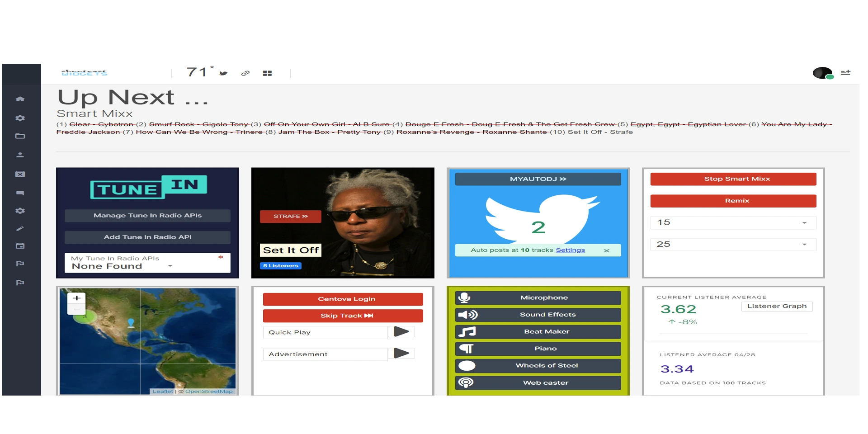Open the Leaflet link on the map

pyautogui.click(x=163, y=392)
